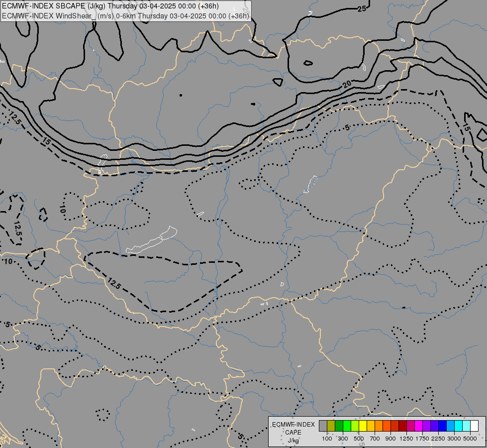
Task: Click the white swatch ending the legend
Action: click(474, 426)
